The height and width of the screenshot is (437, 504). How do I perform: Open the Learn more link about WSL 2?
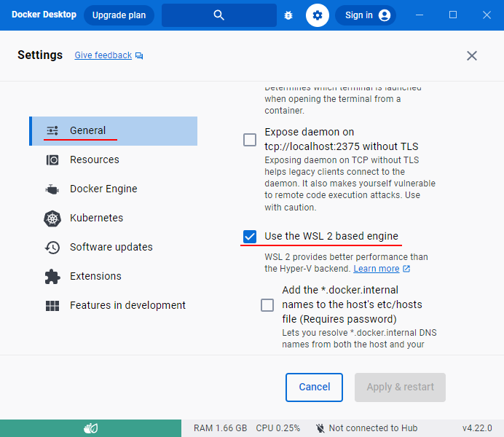pyautogui.click(x=377, y=269)
